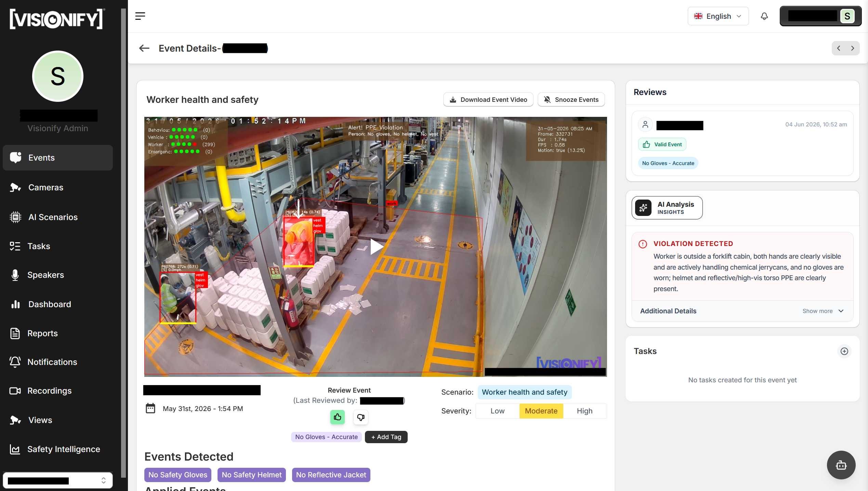Click Download Event Video button
This screenshot has width=868, height=491.
tap(488, 99)
